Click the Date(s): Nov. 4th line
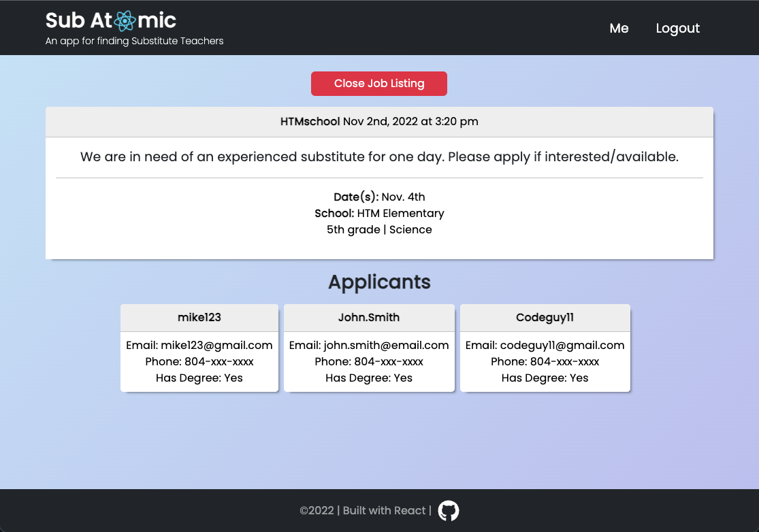Image resolution: width=759 pixels, height=532 pixels. click(x=379, y=197)
